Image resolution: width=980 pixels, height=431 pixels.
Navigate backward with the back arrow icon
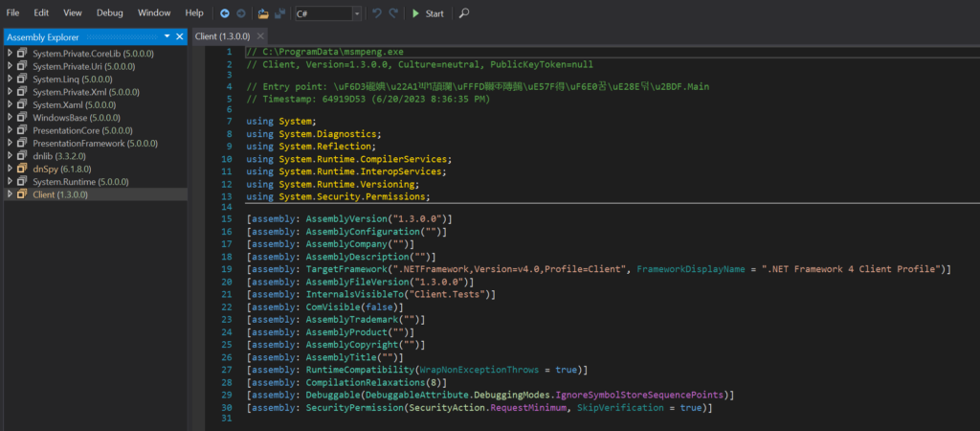tap(225, 13)
